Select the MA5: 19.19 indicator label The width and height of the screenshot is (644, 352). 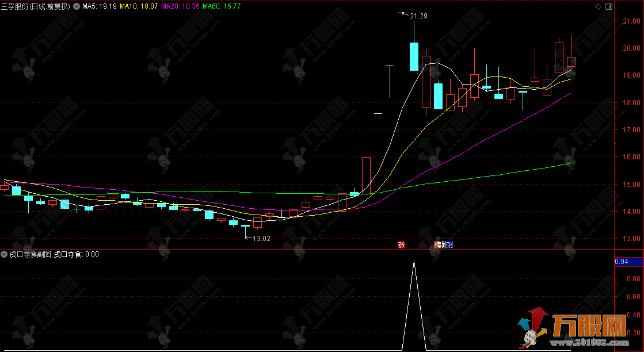click(x=99, y=7)
